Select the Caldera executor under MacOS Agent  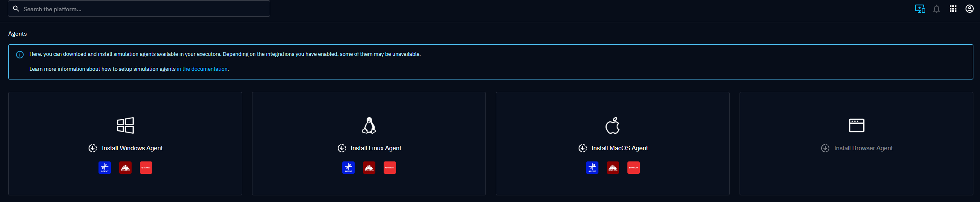point(613,168)
